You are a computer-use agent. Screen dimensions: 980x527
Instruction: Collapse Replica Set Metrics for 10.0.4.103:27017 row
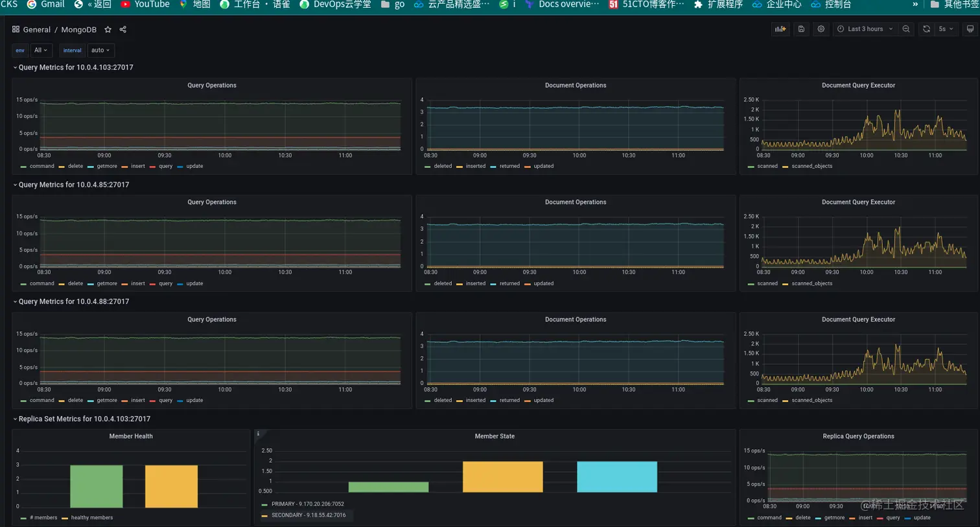(x=82, y=419)
